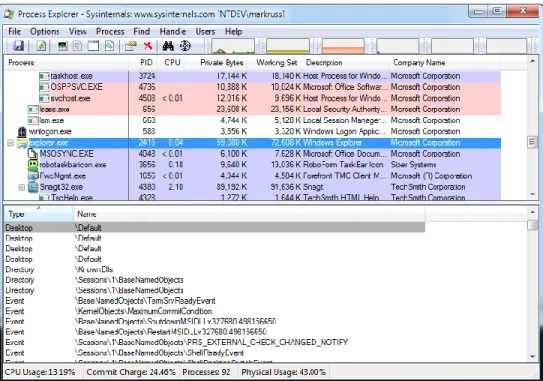Click the yellow commit history mini graph
The width and height of the screenshot is (543, 381).
288,46
